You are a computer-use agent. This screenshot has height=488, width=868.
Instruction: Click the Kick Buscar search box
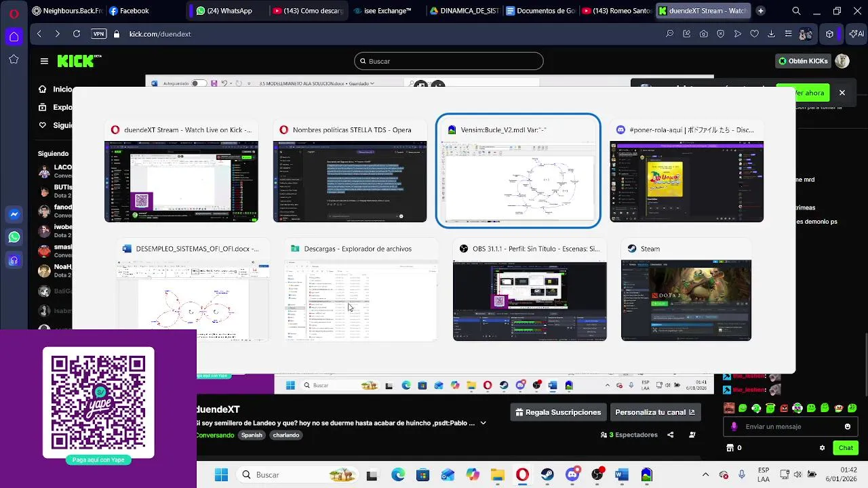coord(448,61)
